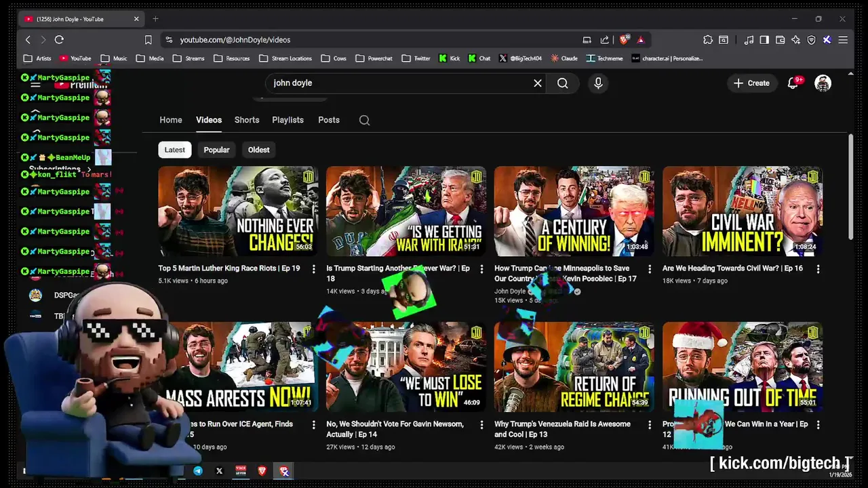
Task: Open the X app in the taskbar
Action: 219,470
